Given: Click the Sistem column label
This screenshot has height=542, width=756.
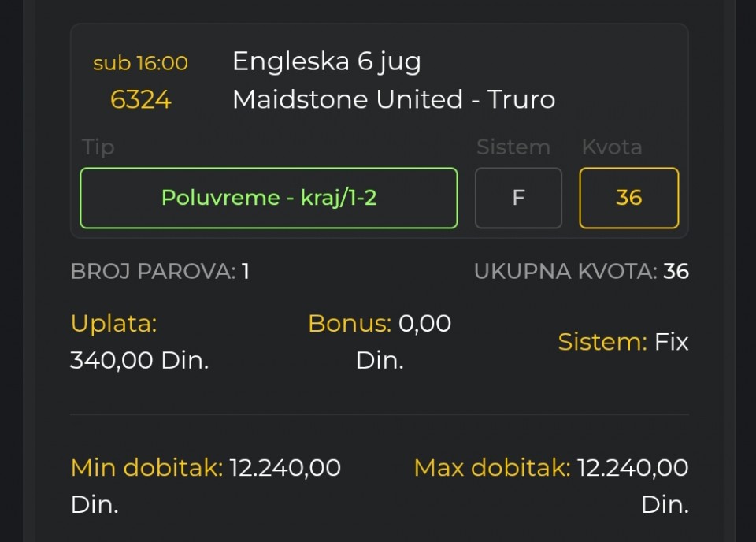Looking at the screenshot, I should [513, 147].
